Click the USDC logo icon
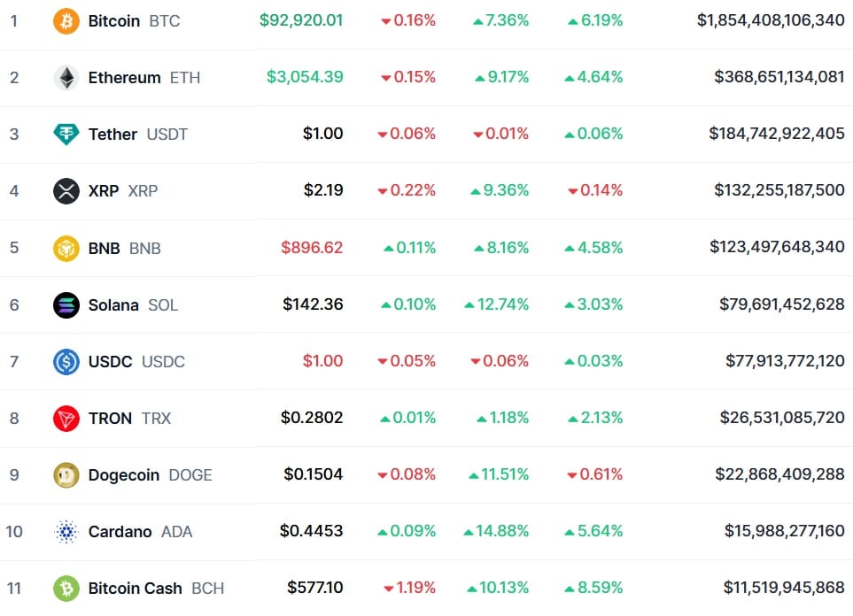This screenshot has width=853, height=616. pyautogui.click(x=66, y=362)
